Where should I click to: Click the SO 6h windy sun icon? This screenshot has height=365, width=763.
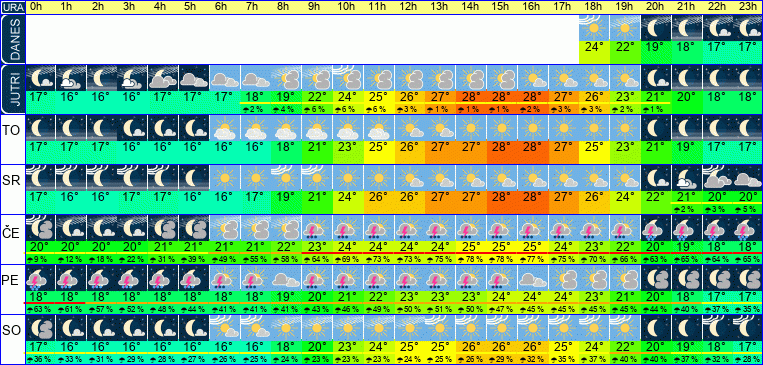click(225, 327)
